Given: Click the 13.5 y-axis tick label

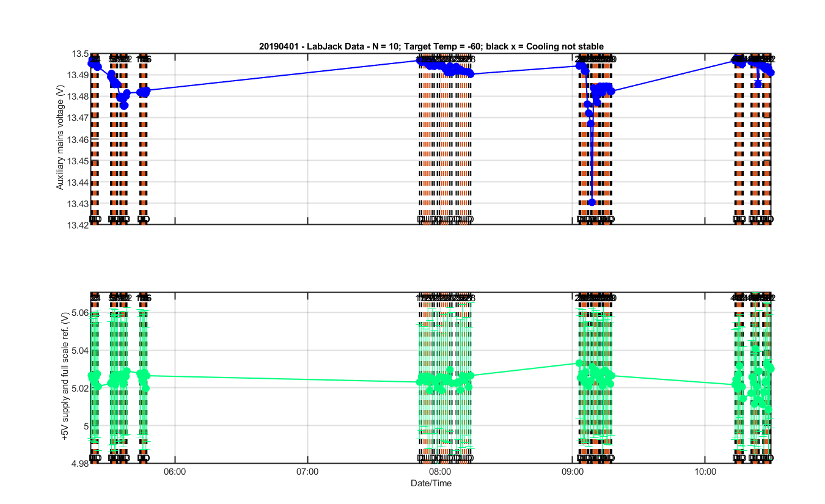Looking at the screenshot, I should pos(80,54).
